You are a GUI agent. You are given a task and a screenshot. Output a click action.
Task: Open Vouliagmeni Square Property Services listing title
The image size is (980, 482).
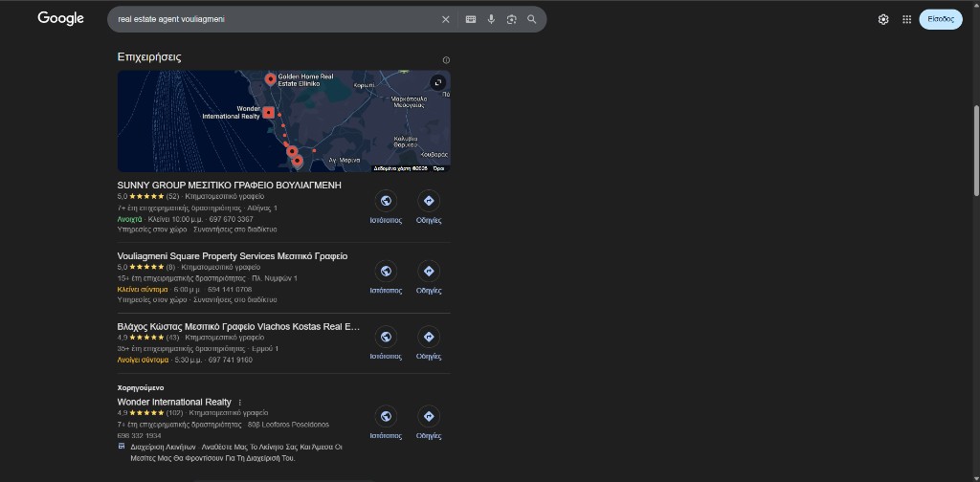233,256
